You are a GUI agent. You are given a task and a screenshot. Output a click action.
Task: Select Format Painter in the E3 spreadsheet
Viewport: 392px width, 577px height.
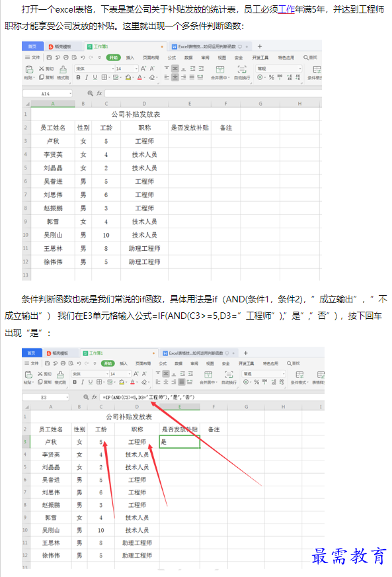click(x=60, y=378)
